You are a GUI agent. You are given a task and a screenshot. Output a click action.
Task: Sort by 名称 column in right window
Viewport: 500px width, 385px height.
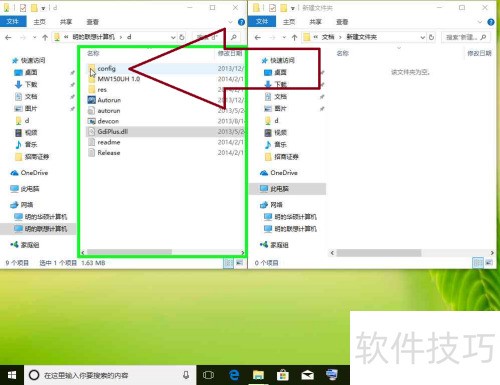point(343,53)
